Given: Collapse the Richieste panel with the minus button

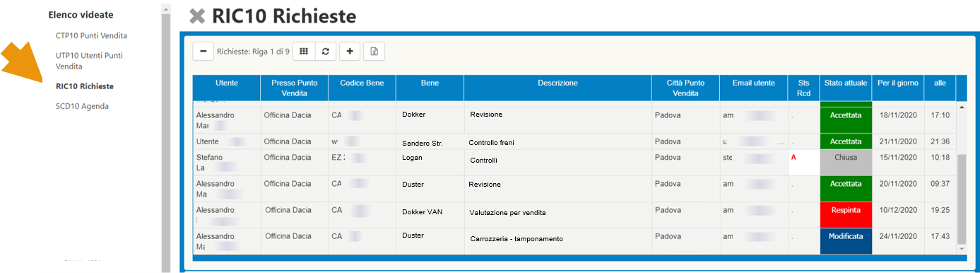Looking at the screenshot, I should (x=203, y=51).
